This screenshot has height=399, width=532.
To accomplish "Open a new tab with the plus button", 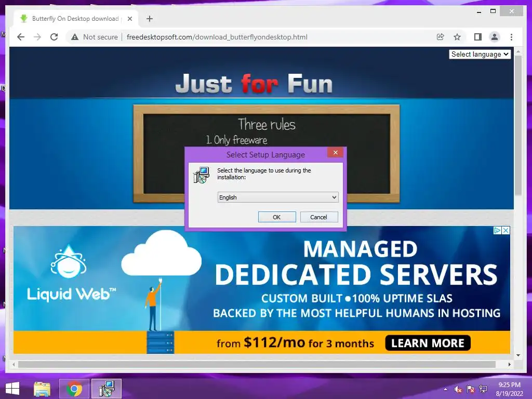I will pos(150,19).
